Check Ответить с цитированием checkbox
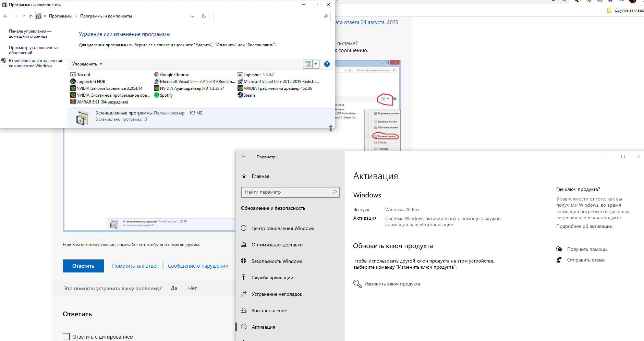The height and width of the screenshot is (341, 644). 66,337
